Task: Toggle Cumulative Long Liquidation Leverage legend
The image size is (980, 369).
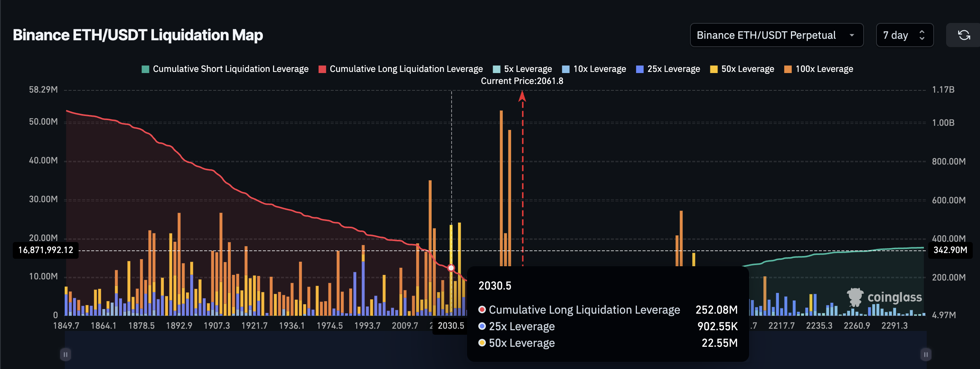Action: coord(401,69)
